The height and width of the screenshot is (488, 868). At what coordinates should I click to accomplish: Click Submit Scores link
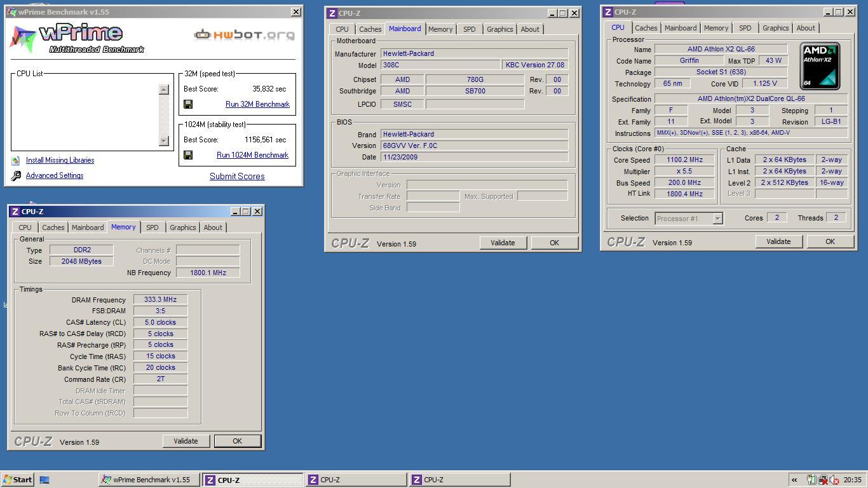[237, 177]
